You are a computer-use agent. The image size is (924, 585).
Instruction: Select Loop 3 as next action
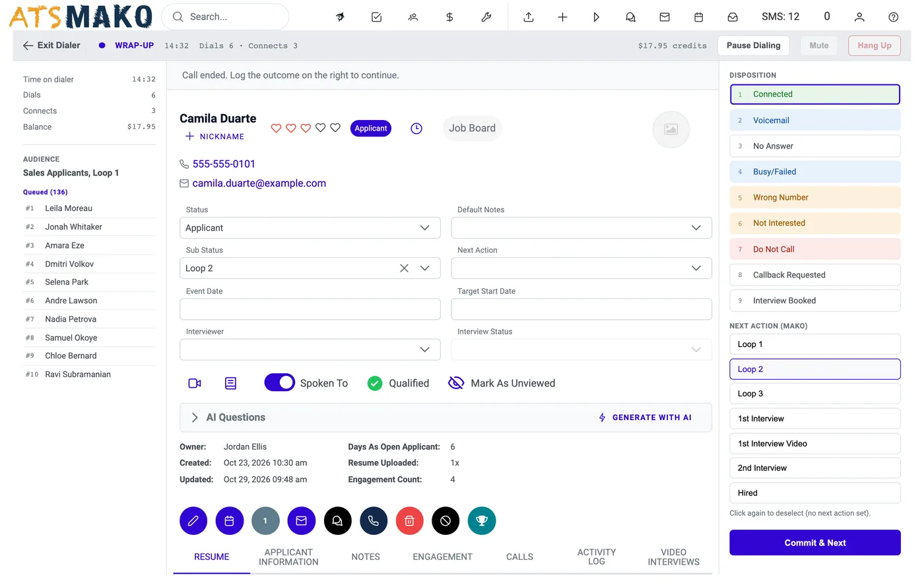[815, 394]
